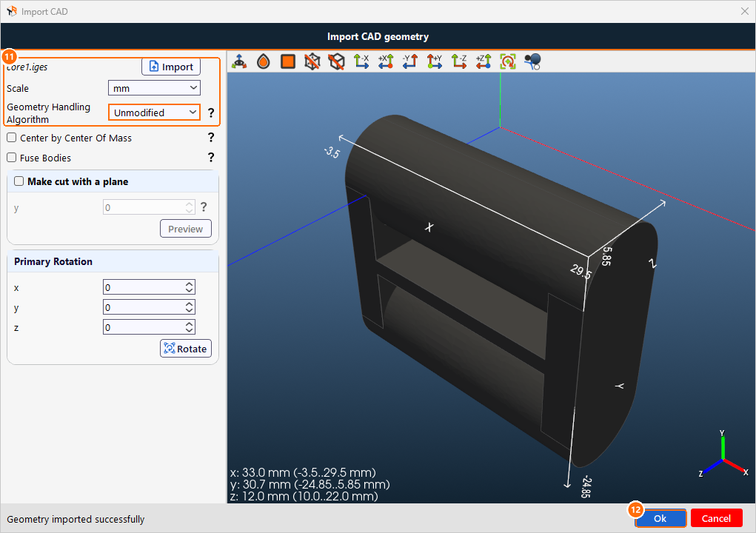Click the y rotation spinner arrows

tap(190, 307)
